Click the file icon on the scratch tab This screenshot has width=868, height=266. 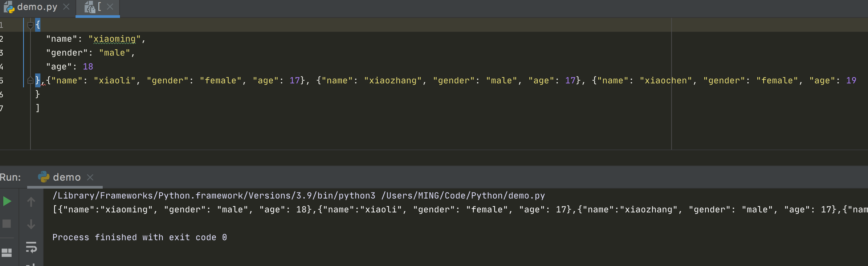(x=90, y=7)
